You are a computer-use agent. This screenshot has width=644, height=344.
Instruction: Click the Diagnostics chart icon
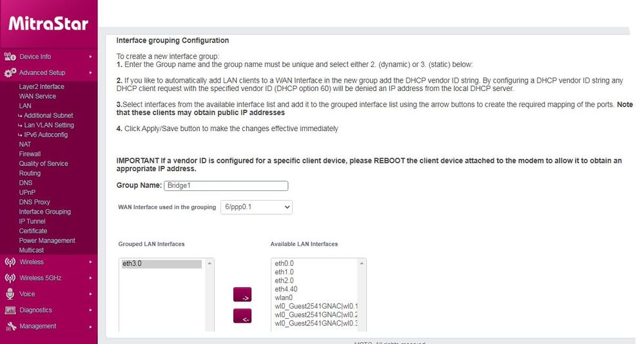[x=10, y=310]
